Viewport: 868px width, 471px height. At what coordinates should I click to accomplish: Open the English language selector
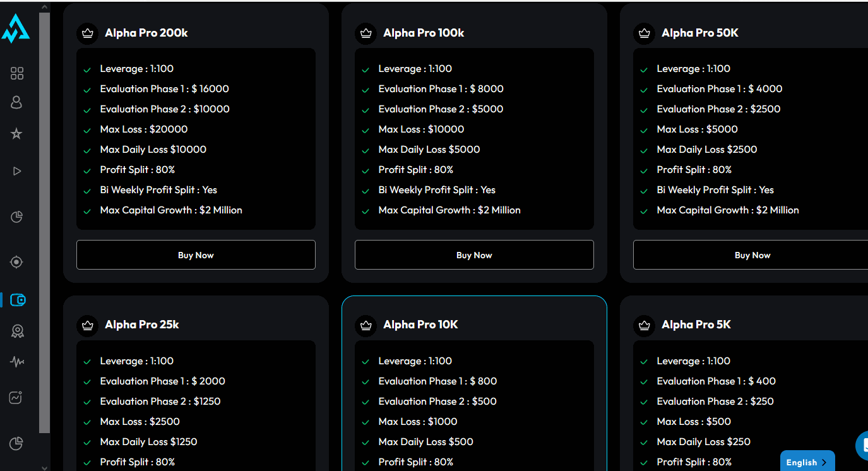click(x=807, y=462)
